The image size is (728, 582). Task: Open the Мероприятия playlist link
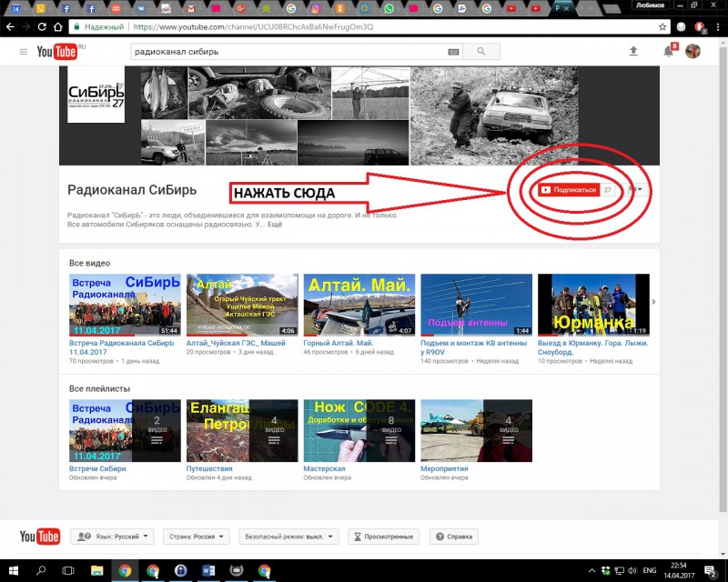tap(444, 468)
